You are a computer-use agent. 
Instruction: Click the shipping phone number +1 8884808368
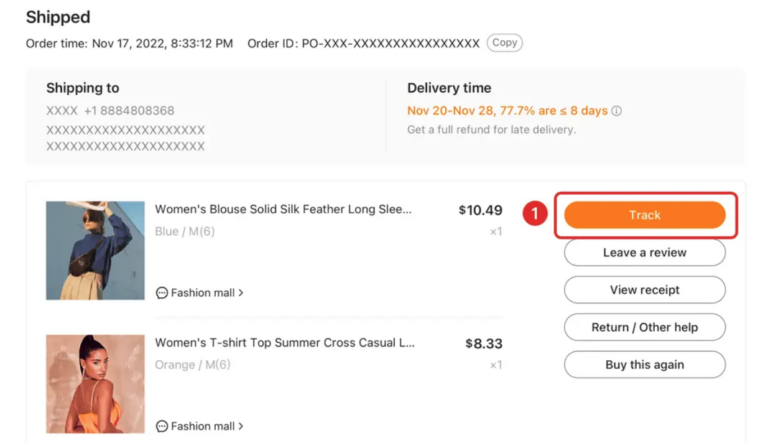coord(128,111)
